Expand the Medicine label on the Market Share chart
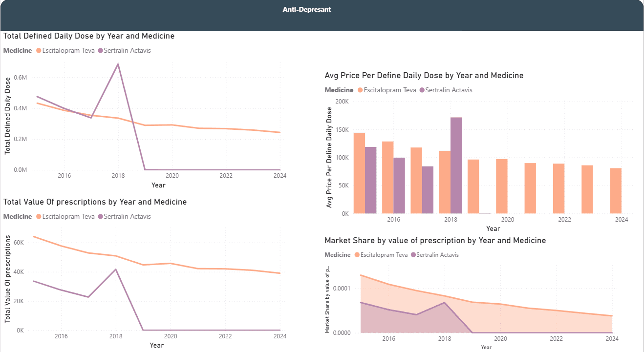Viewport: 644px width, 352px height. tap(339, 254)
